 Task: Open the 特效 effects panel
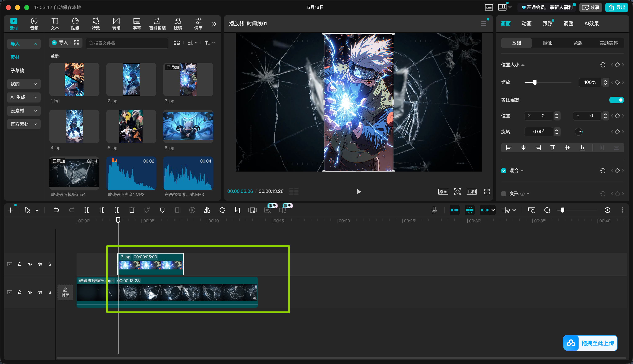(x=96, y=24)
